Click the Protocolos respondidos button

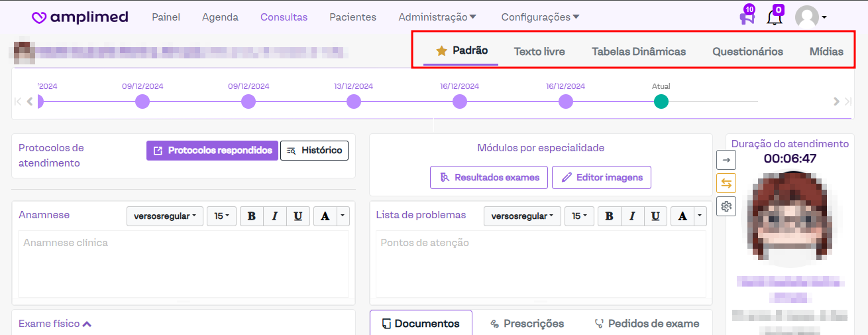coord(212,151)
